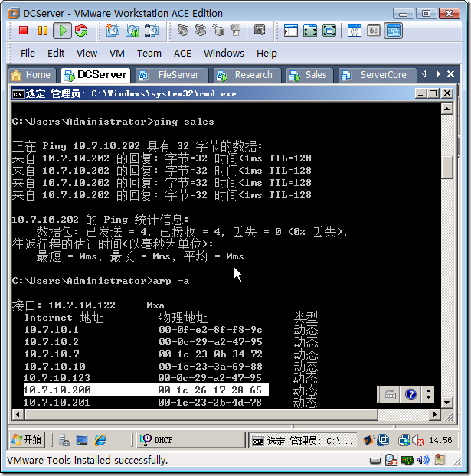The height and width of the screenshot is (476, 471).
Task: Click the new machine cube toolbar icon
Action: tap(218, 31)
